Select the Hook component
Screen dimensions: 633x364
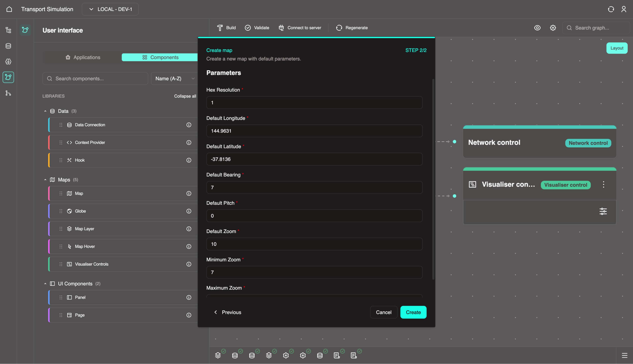tap(123, 160)
